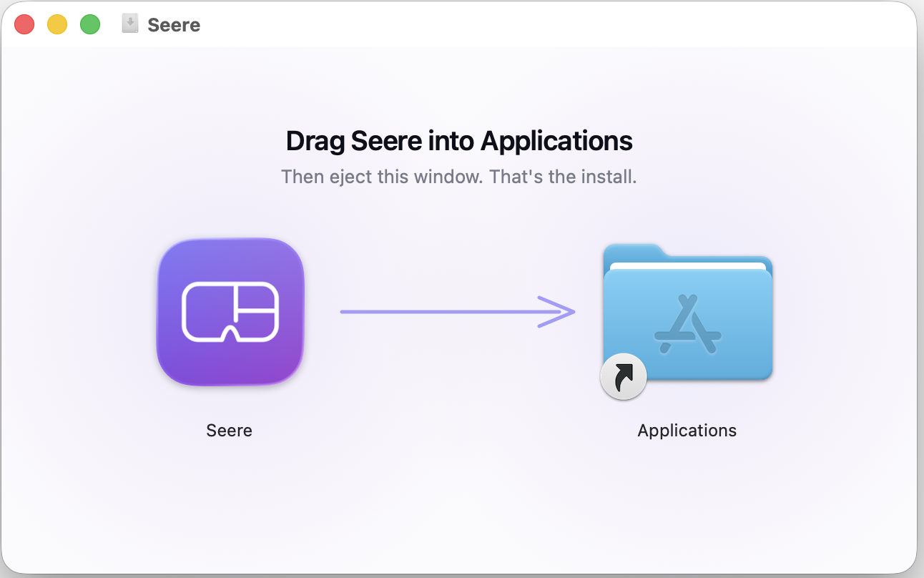This screenshot has height=578, width=924.
Task: Click the "Seere" label under the app icon
Action: coord(229,431)
